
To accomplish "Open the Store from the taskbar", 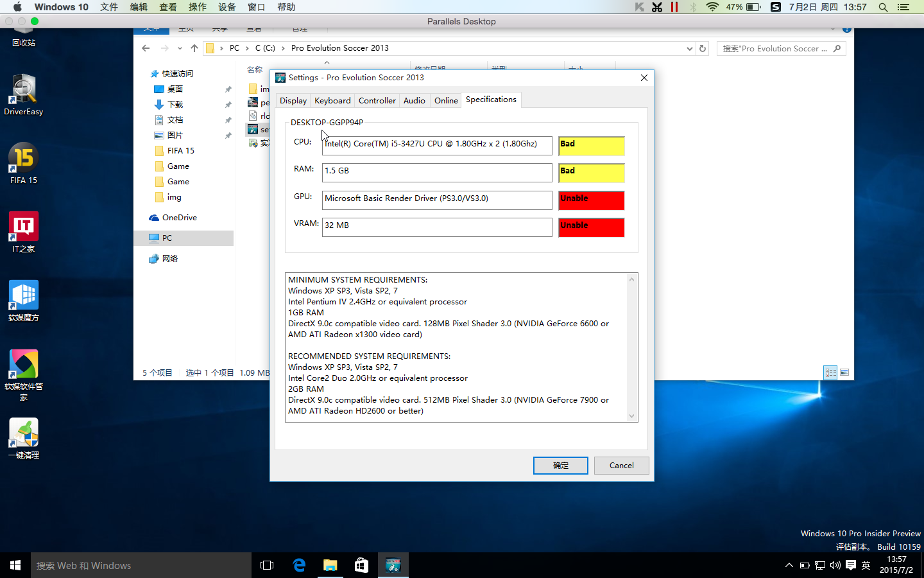I will [362, 565].
